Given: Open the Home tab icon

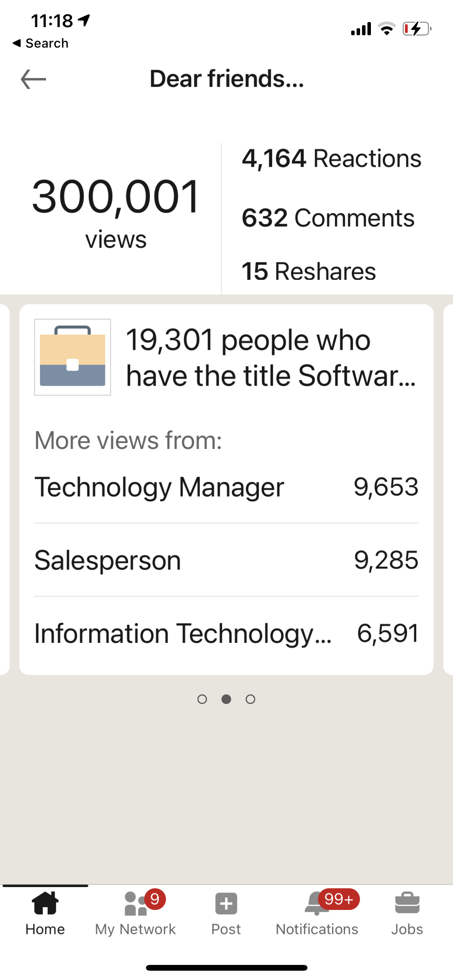Looking at the screenshot, I should [x=45, y=903].
